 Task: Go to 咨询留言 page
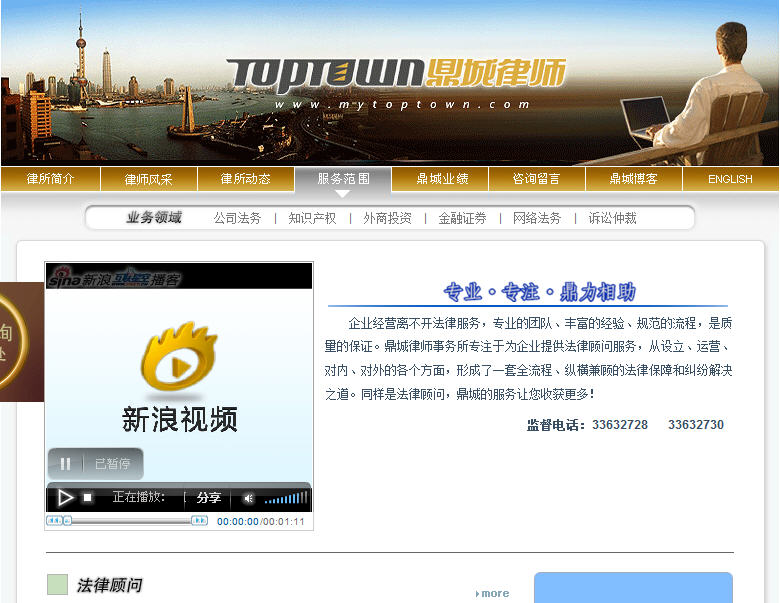click(536, 179)
